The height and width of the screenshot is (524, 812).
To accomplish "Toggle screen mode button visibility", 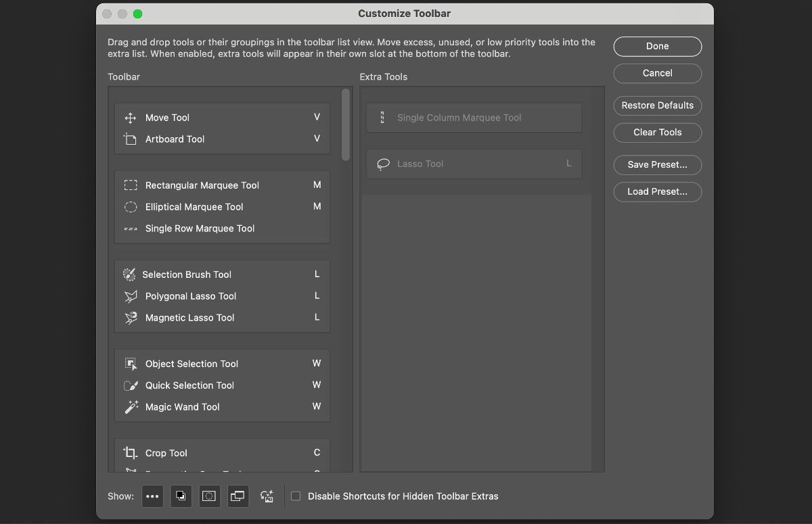I will 238,496.
